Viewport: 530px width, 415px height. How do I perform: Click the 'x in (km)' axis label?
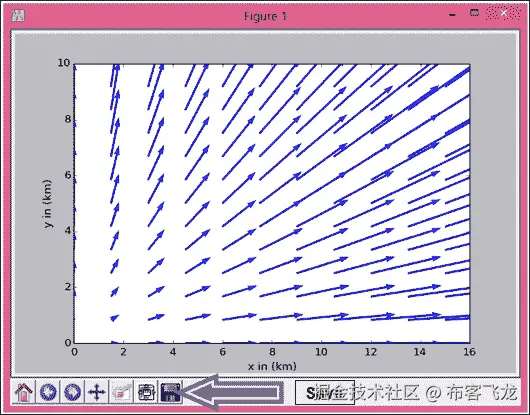(x=272, y=366)
